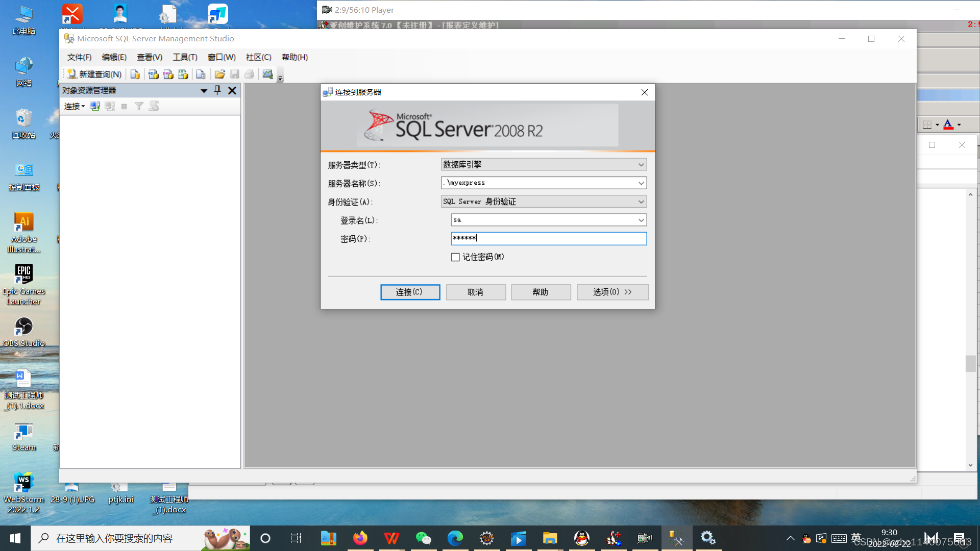
Task: Expand the server type (服务器类型) dropdown
Action: click(641, 165)
